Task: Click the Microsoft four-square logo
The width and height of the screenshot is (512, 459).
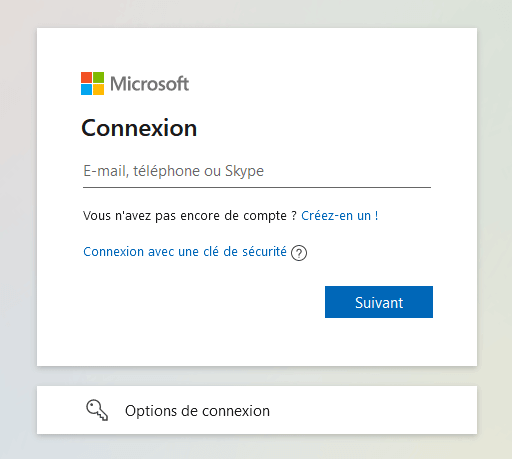Action: pyautogui.click(x=92, y=83)
